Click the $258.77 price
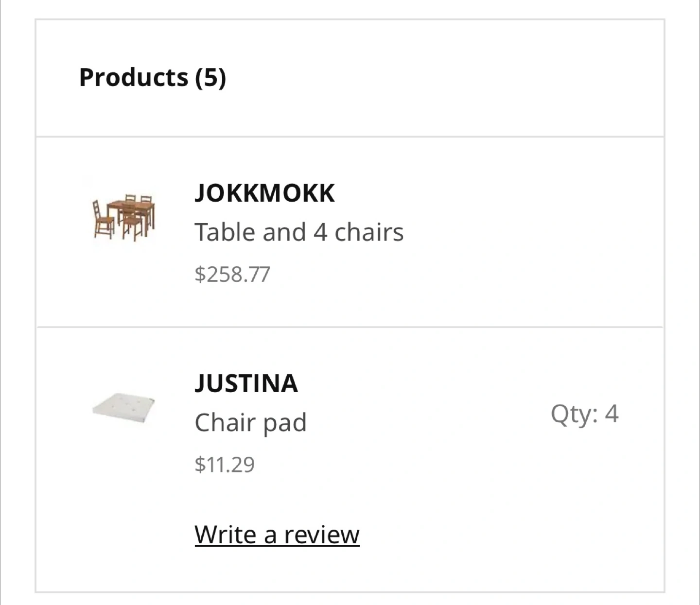700x605 pixels. (232, 274)
